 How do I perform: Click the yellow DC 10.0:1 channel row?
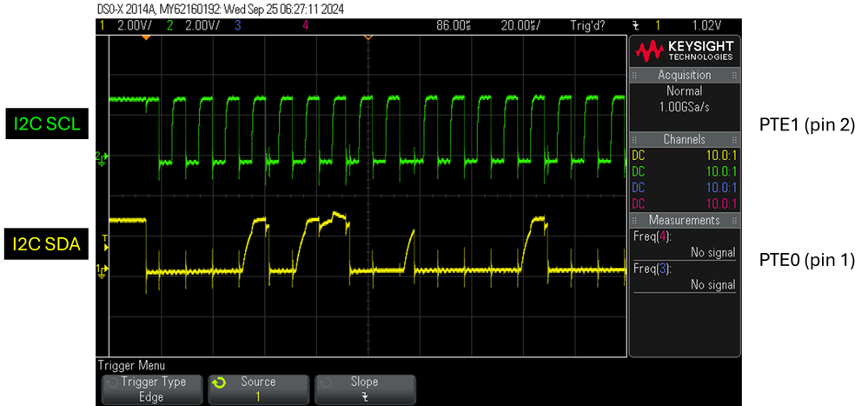coord(684,155)
